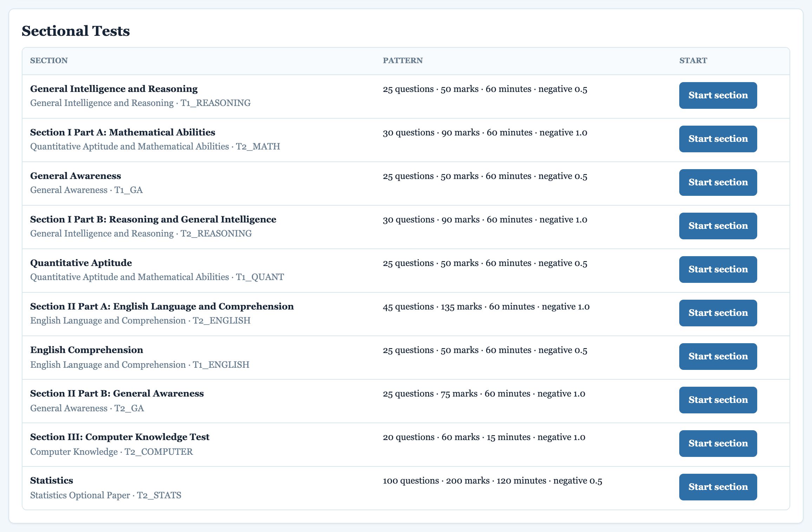Viewport: 812px width, 532px height.
Task: Start Section II Part B General Awareness
Action: 718,400
